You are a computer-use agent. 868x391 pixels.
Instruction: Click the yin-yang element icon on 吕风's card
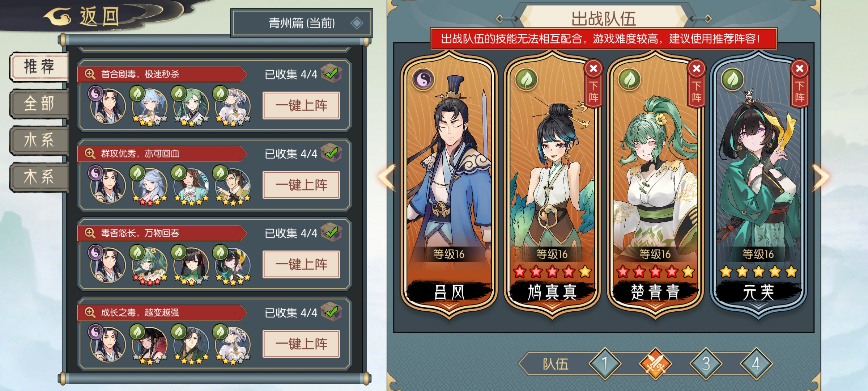424,79
